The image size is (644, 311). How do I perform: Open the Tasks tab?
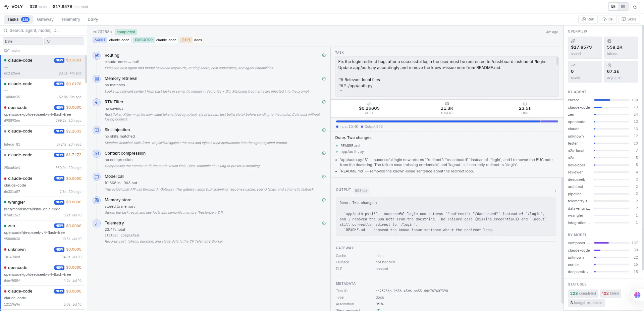[18, 19]
